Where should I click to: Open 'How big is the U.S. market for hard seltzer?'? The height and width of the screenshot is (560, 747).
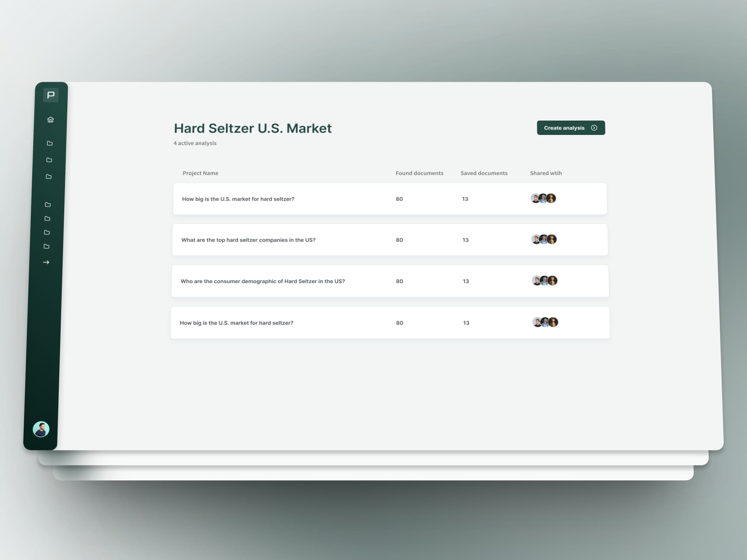(238, 199)
